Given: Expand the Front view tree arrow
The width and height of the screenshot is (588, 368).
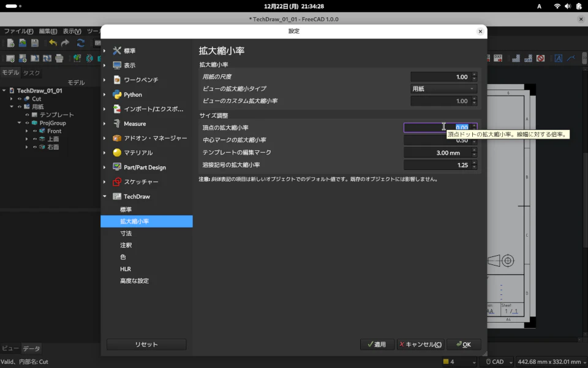Looking at the screenshot, I should point(26,131).
